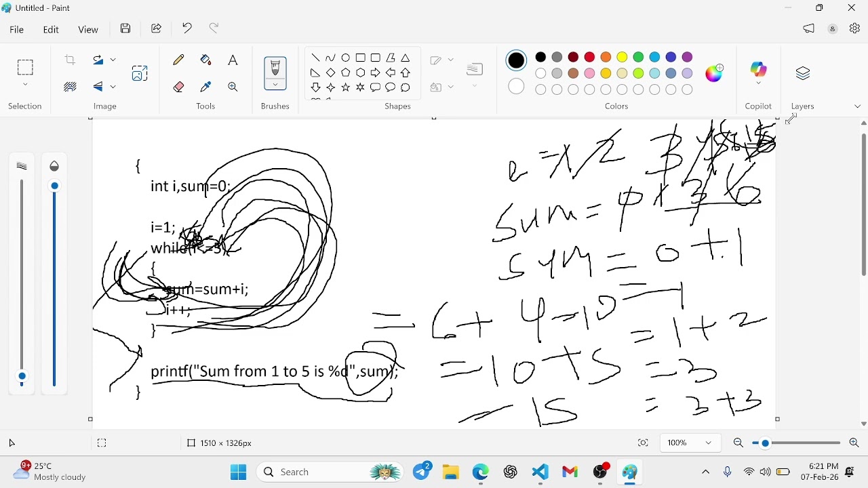
Task: Open the File menu
Action: [x=17, y=30]
